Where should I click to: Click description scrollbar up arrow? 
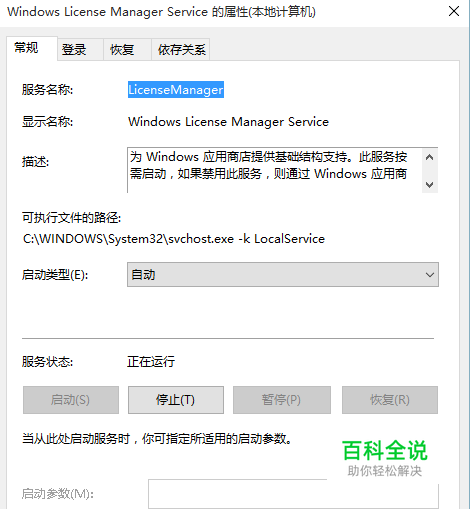click(430, 157)
